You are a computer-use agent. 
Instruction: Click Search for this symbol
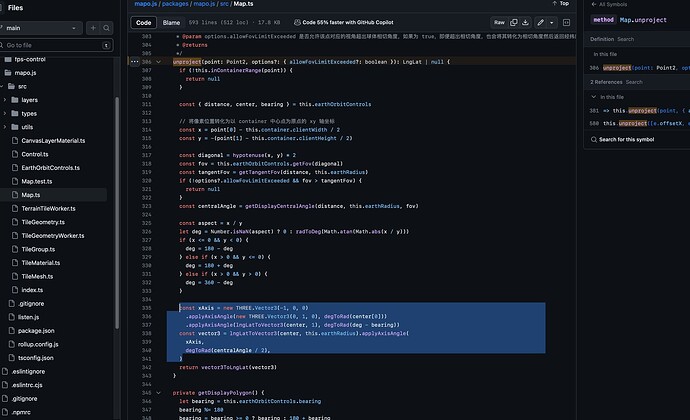click(x=626, y=140)
